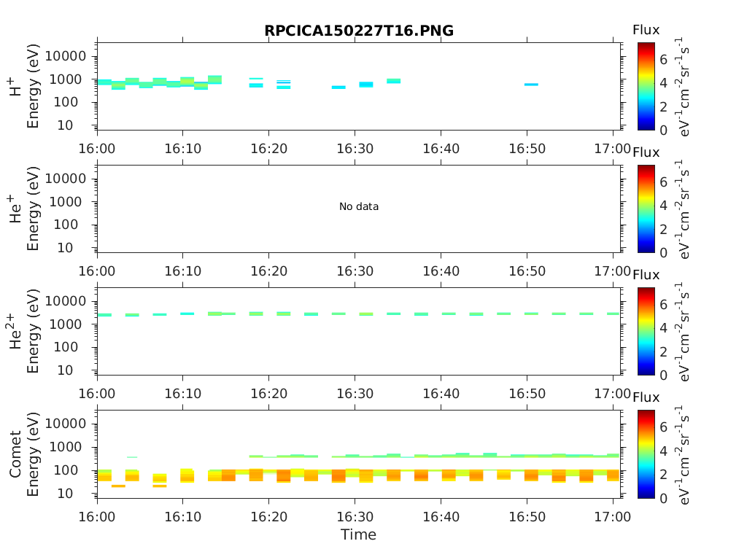The image size is (747, 560).
Task: Click the Comet colorbar unit label eV-1cm-2sr-1s-1
Action: tap(683, 455)
